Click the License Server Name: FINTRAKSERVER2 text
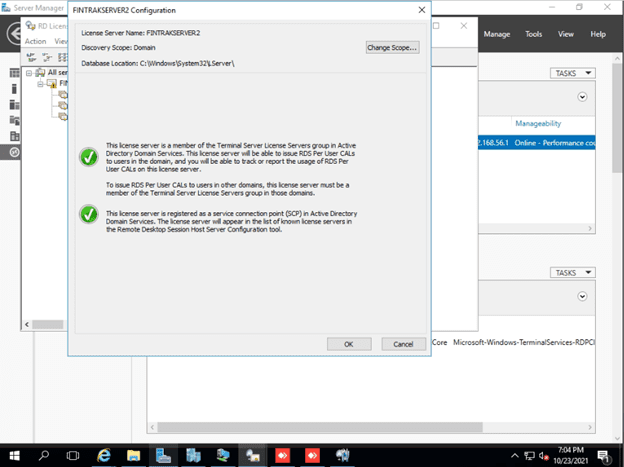 pyautogui.click(x=140, y=33)
